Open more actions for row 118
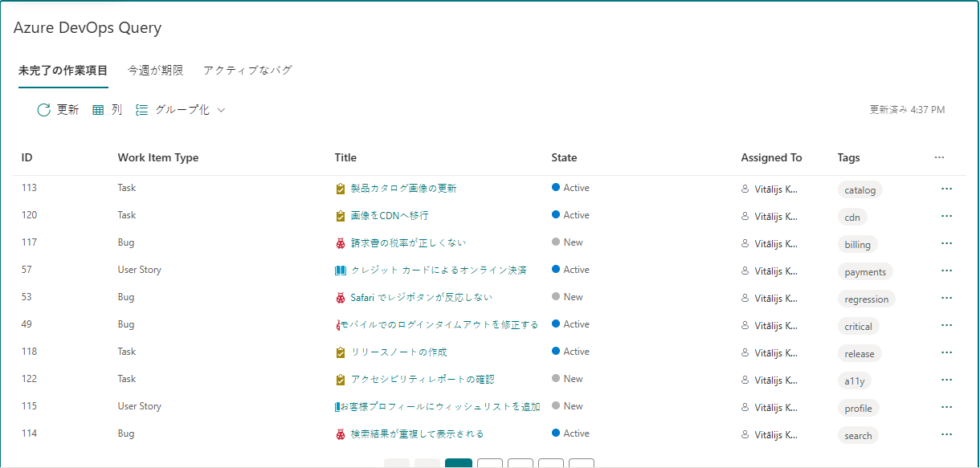 coord(946,352)
